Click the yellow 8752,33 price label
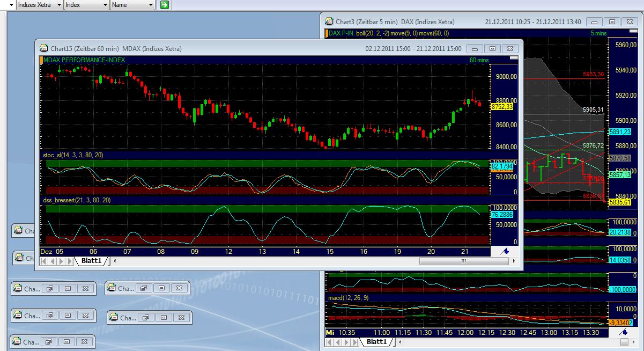This screenshot has width=644, height=351. [503, 106]
